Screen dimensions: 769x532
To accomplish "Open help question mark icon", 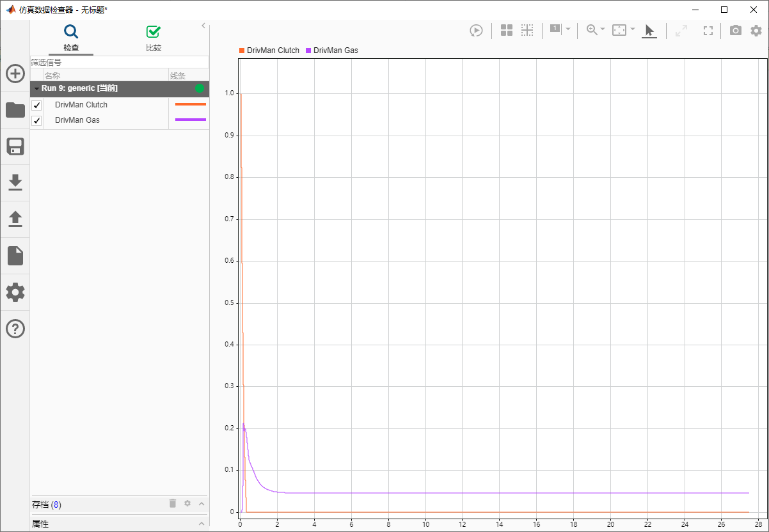I will click(x=15, y=329).
